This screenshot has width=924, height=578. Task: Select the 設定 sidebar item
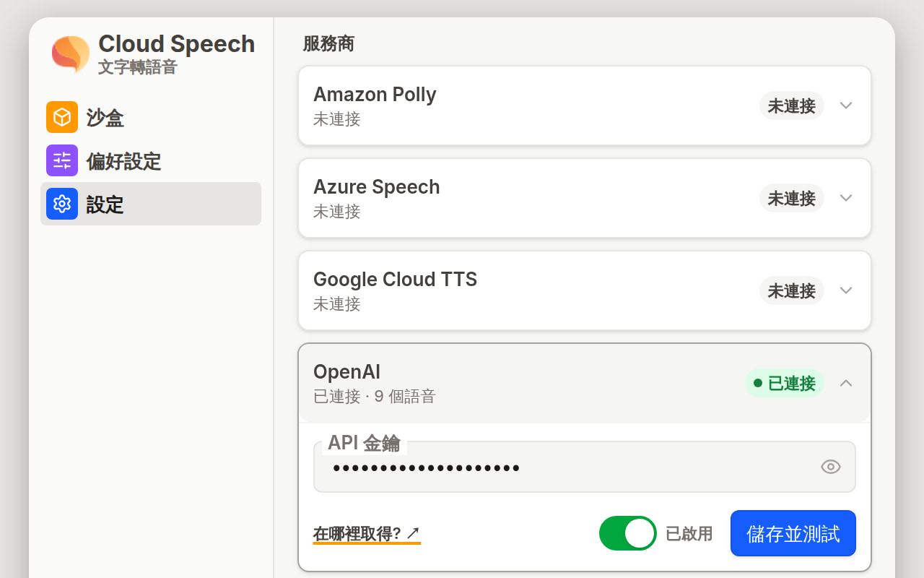point(151,204)
